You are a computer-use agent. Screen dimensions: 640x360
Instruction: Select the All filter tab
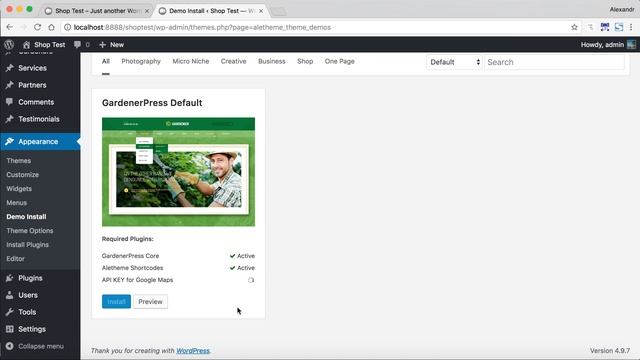tap(106, 61)
